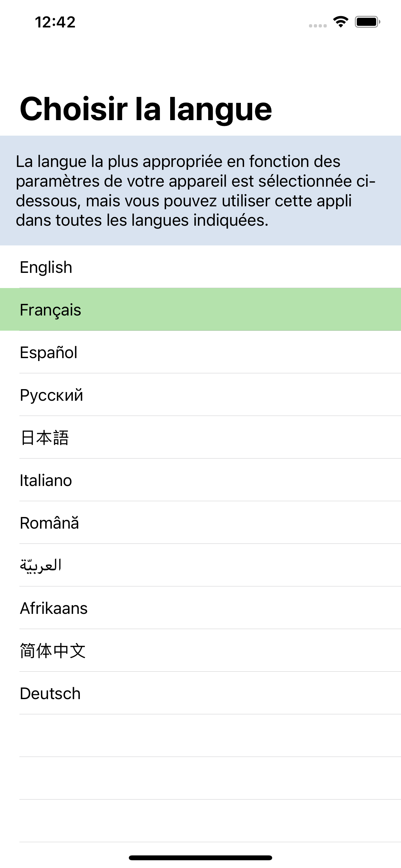The image size is (401, 868).
Task: Choose Deutsch as the app language
Action: [200, 693]
